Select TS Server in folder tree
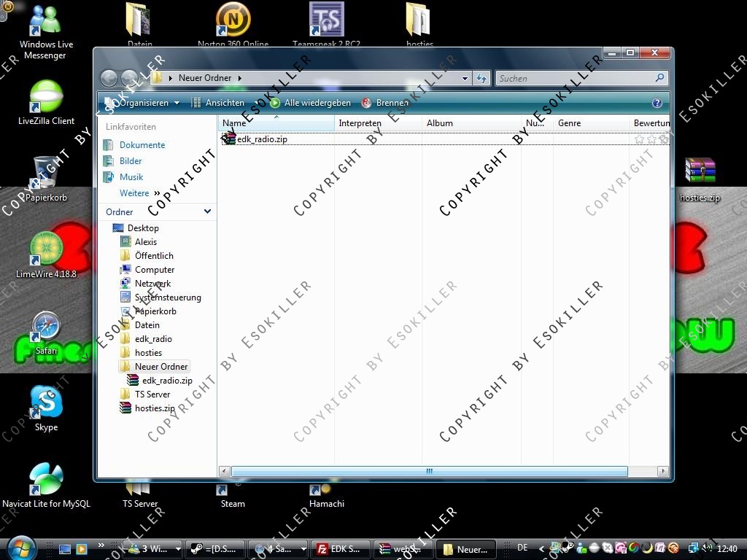The width and height of the screenshot is (747, 560). 152,394
